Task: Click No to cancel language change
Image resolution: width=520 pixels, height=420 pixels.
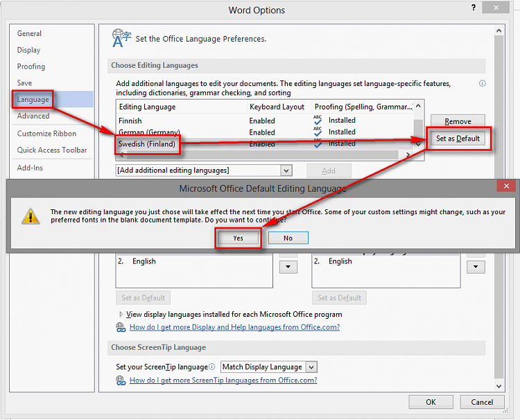Action: (288, 238)
